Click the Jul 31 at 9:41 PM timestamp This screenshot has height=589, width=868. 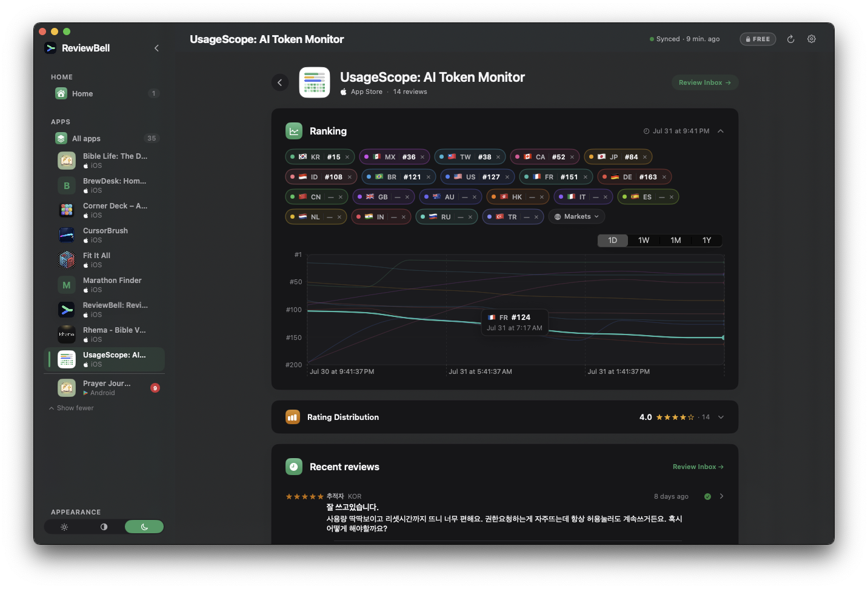[676, 131]
